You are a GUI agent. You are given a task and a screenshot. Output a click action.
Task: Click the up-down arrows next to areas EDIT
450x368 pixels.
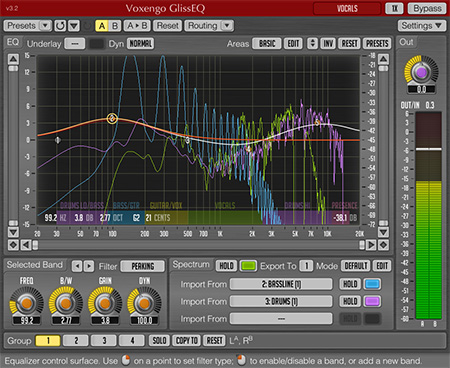pyautogui.click(x=312, y=44)
